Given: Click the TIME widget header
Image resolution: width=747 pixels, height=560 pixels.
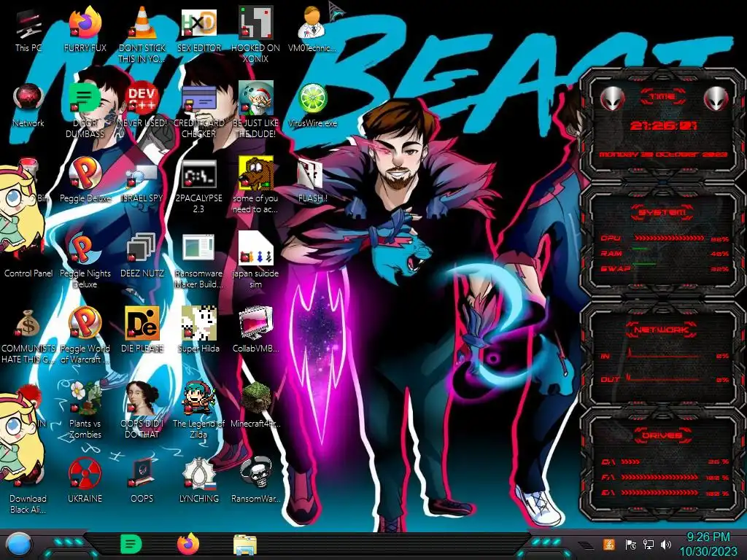Looking at the screenshot, I should pyautogui.click(x=662, y=97).
